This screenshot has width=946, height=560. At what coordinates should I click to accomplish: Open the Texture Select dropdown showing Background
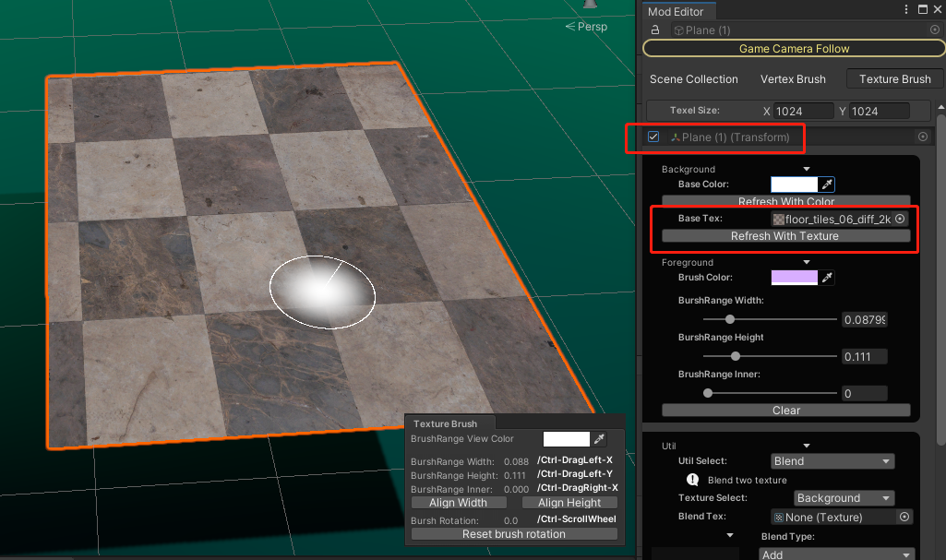tap(843, 497)
